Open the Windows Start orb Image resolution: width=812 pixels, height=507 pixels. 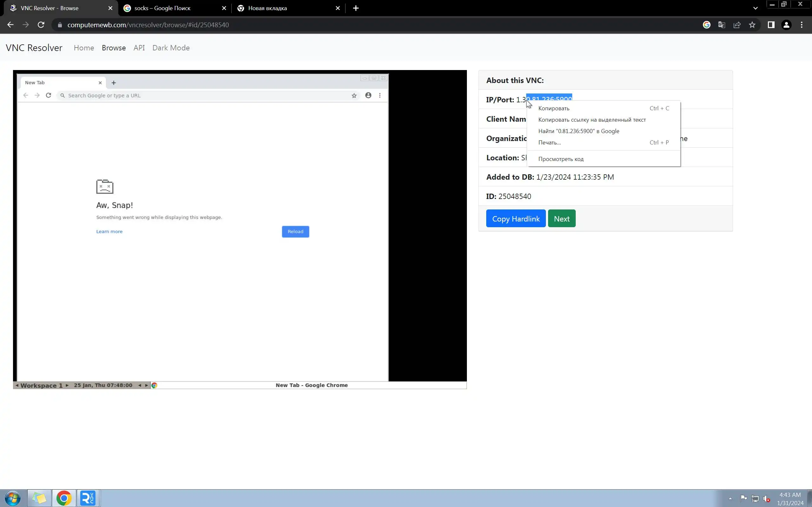12,498
